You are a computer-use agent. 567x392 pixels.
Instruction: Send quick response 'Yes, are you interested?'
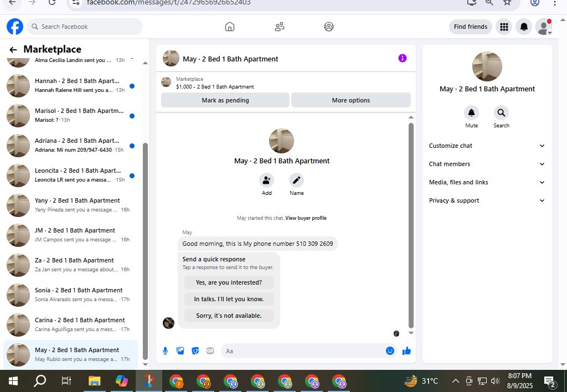point(229,282)
